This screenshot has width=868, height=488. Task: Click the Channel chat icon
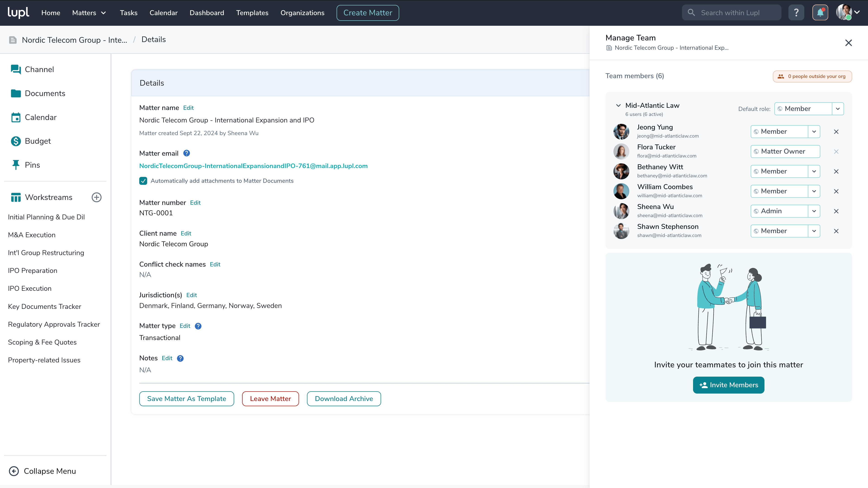16,69
